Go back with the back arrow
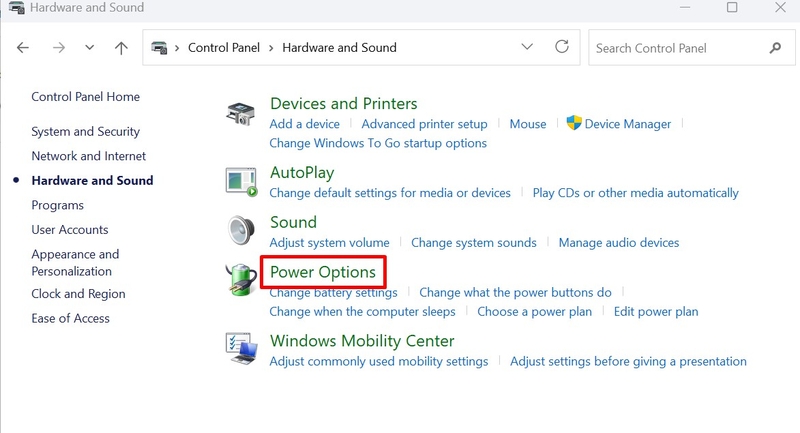800x433 pixels. [23, 48]
